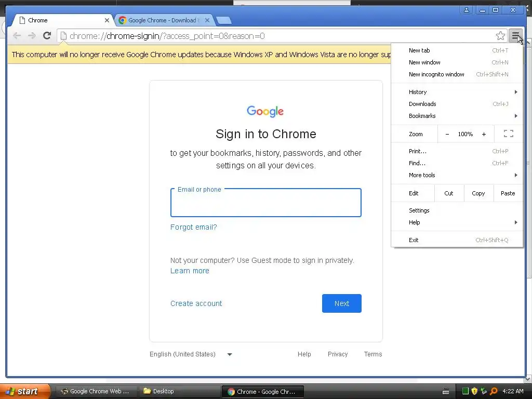
Task: Open the Terms footer link
Action: tap(373, 354)
